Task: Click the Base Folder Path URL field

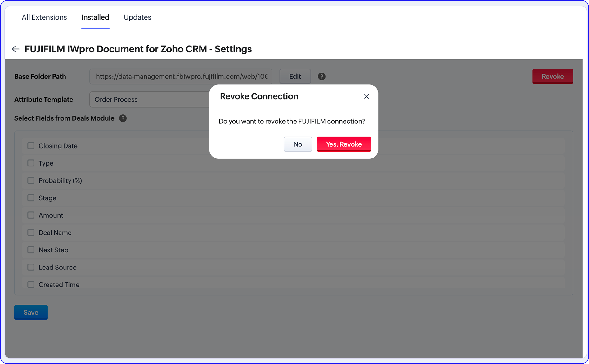Action: tap(181, 77)
